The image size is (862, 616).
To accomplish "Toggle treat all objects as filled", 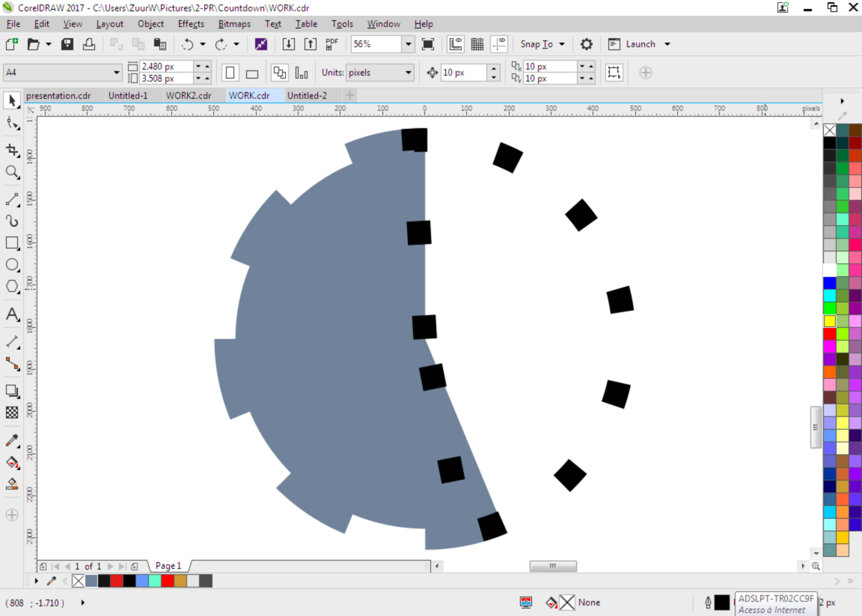I will coord(614,72).
